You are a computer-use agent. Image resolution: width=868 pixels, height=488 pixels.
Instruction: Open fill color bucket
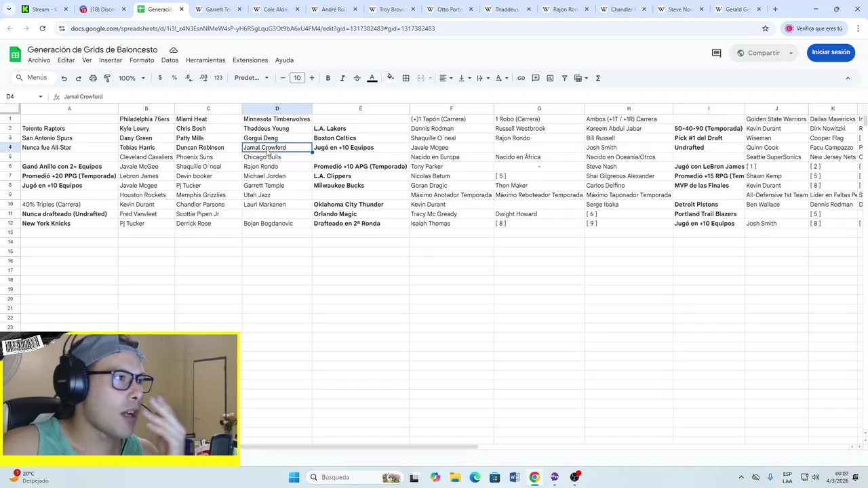pos(391,78)
